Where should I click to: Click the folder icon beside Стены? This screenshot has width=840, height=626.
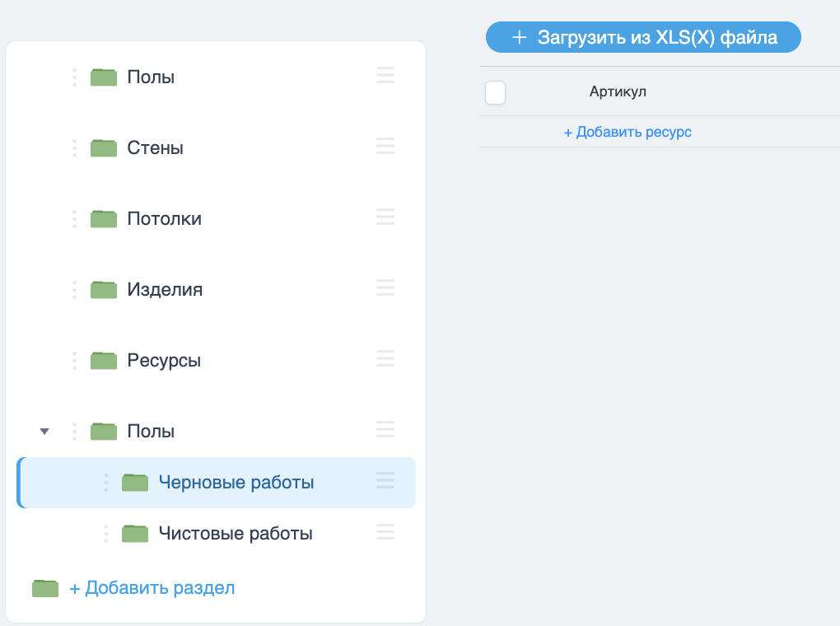point(104,148)
